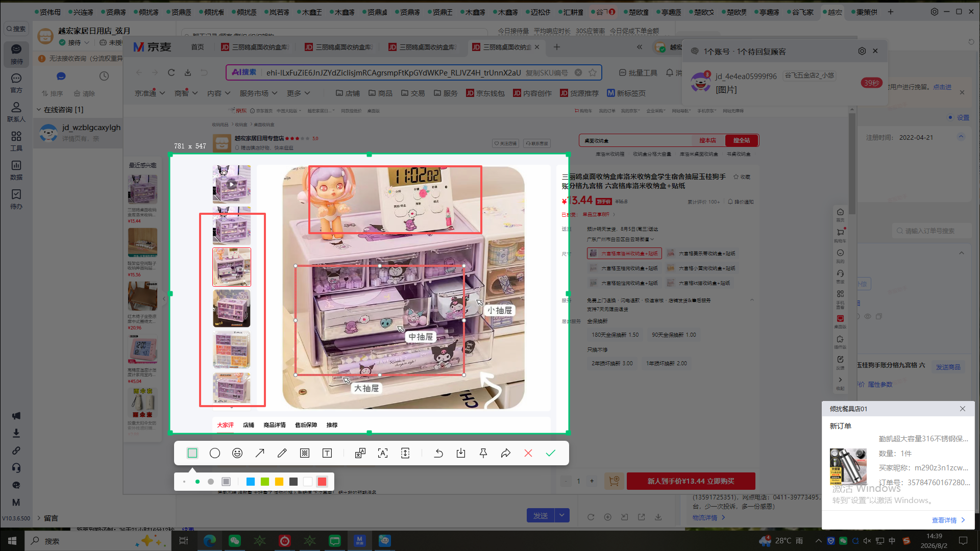Click the 新人到手价¥13.44 立即购买 button
Image resolution: width=980 pixels, height=551 pixels.
point(691,481)
